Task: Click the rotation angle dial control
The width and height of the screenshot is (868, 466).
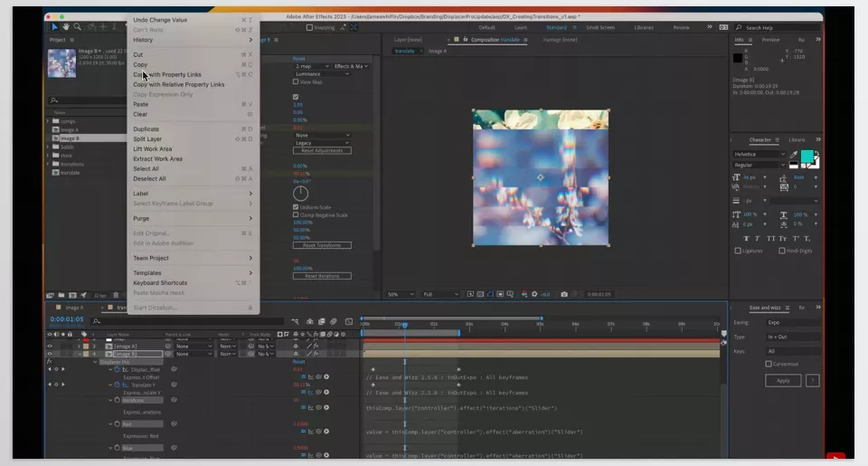Action: coord(300,194)
